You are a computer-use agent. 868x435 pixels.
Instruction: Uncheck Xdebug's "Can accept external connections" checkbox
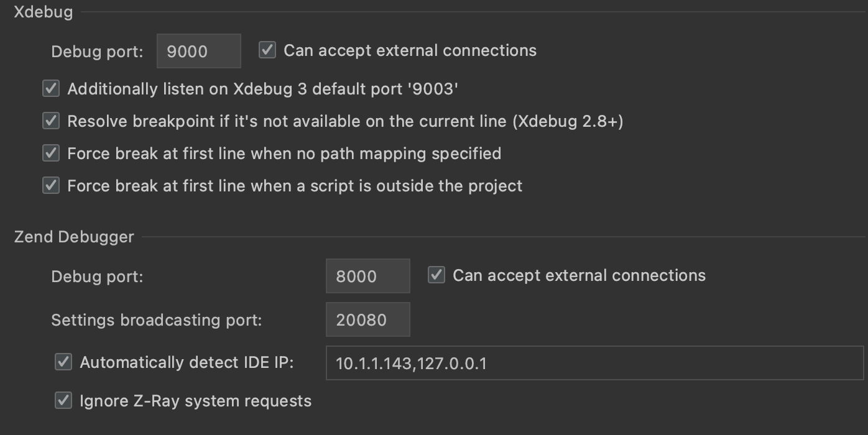point(267,50)
